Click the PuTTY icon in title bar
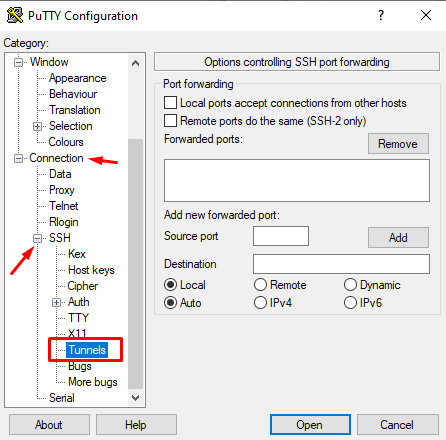This screenshot has width=446, height=440. point(15,15)
